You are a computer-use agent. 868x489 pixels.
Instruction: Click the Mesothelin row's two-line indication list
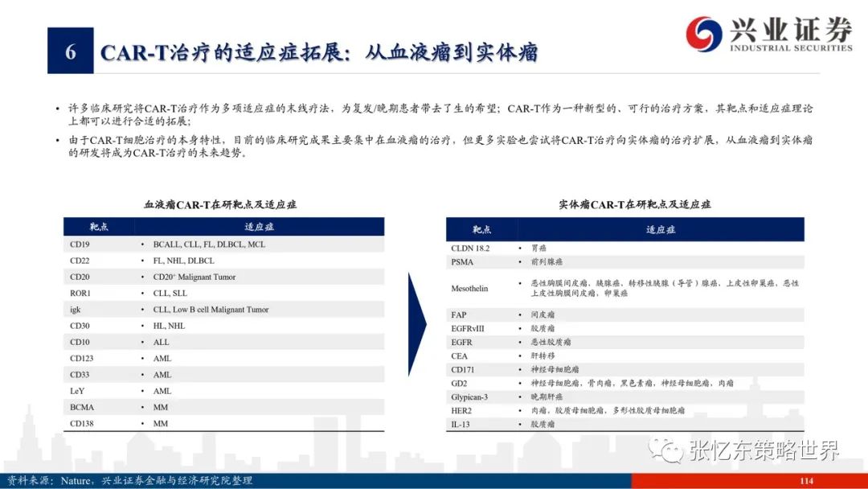click(x=665, y=288)
